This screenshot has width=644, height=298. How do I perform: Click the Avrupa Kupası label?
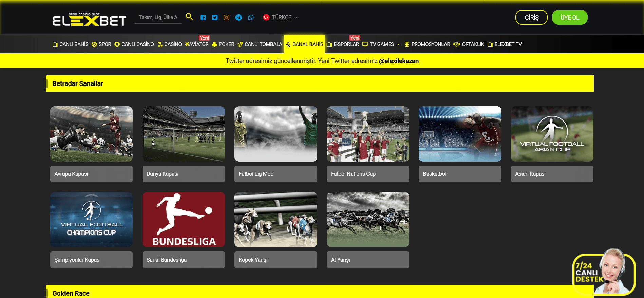pyautogui.click(x=91, y=174)
